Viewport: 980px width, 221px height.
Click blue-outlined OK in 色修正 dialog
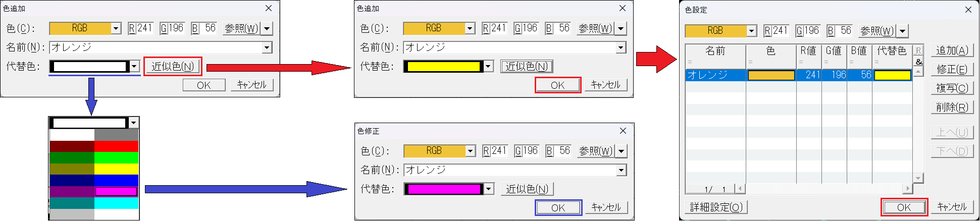click(x=558, y=208)
